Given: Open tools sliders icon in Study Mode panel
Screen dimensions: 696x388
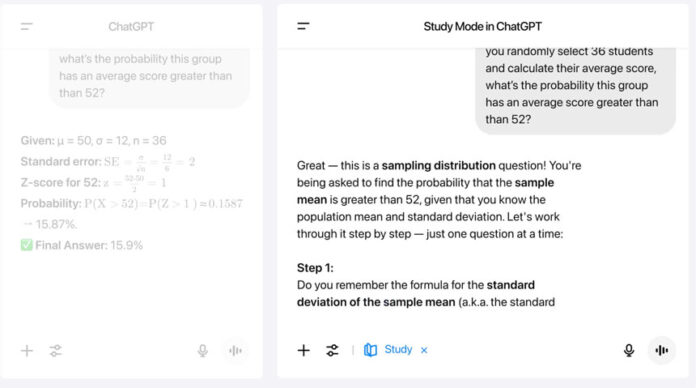Looking at the screenshot, I should (x=332, y=350).
